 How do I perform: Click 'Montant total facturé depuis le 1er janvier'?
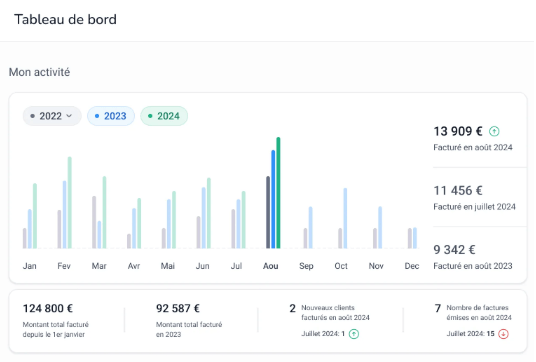[56, 329]
